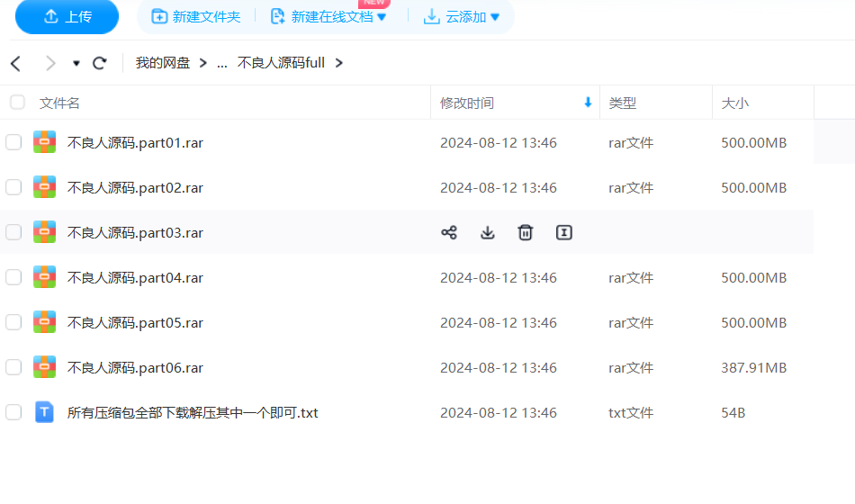Create a folder with 新建文件夹
The image size is (855, 504).
(196, 16)
